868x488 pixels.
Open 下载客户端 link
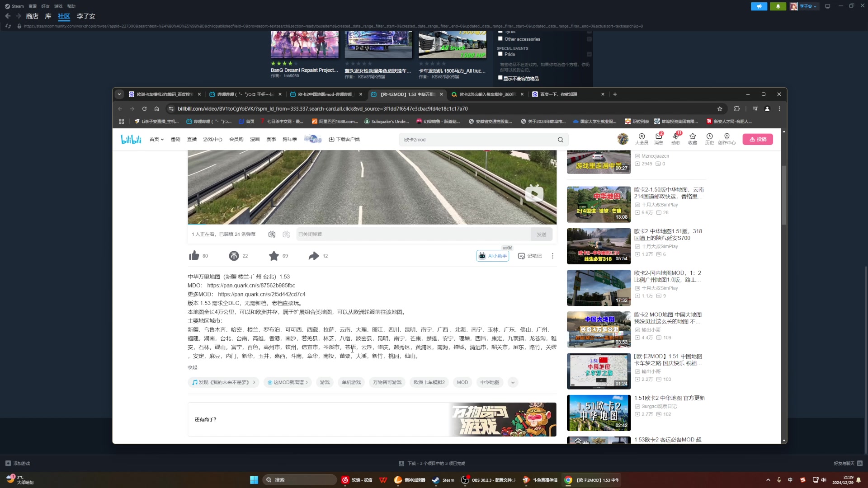344,139
